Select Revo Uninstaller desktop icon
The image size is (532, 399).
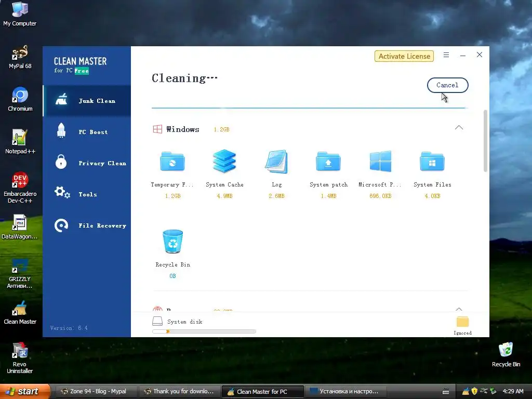[20, 358]
